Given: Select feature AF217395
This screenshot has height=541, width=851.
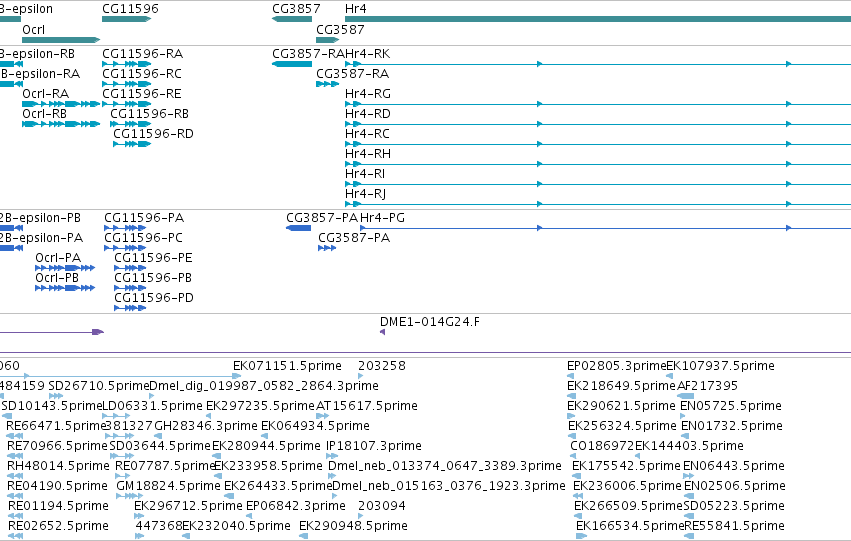Looking at the screenshot, I should 685,396.
